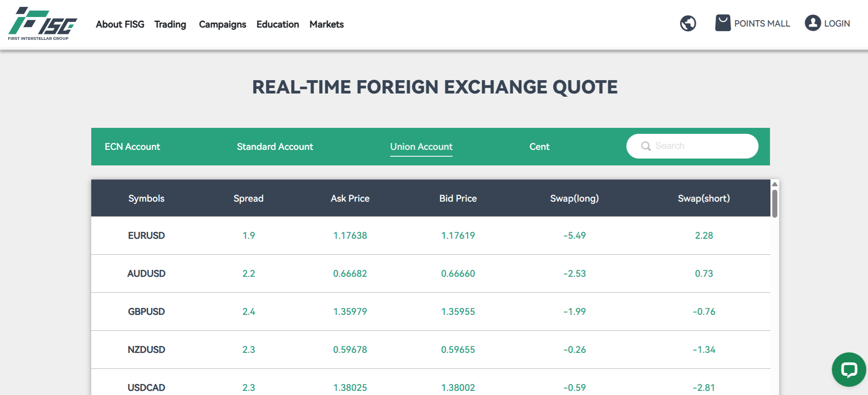Open the Education menu
This screenshot has height=395, width=868.
click(278, 24)
